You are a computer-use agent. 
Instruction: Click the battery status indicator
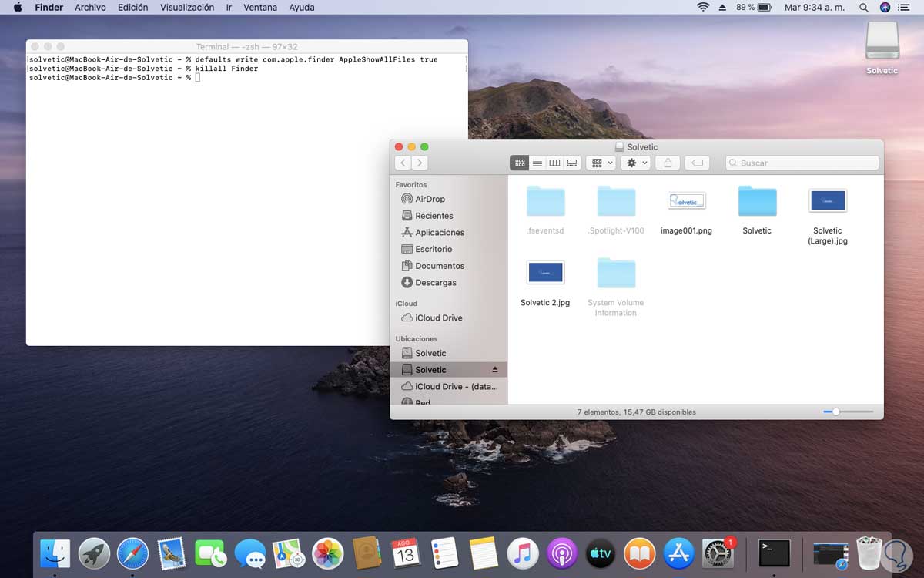[x=754, y=7]
